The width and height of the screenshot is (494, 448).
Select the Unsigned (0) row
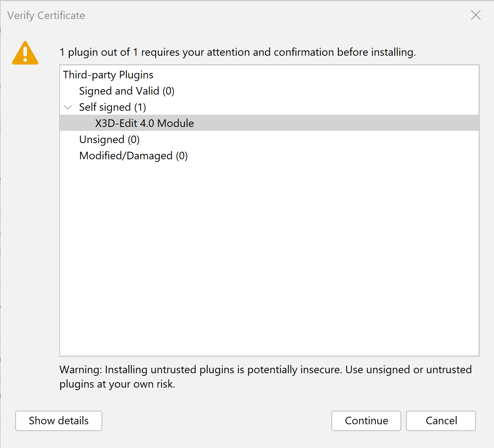[109, 140]
